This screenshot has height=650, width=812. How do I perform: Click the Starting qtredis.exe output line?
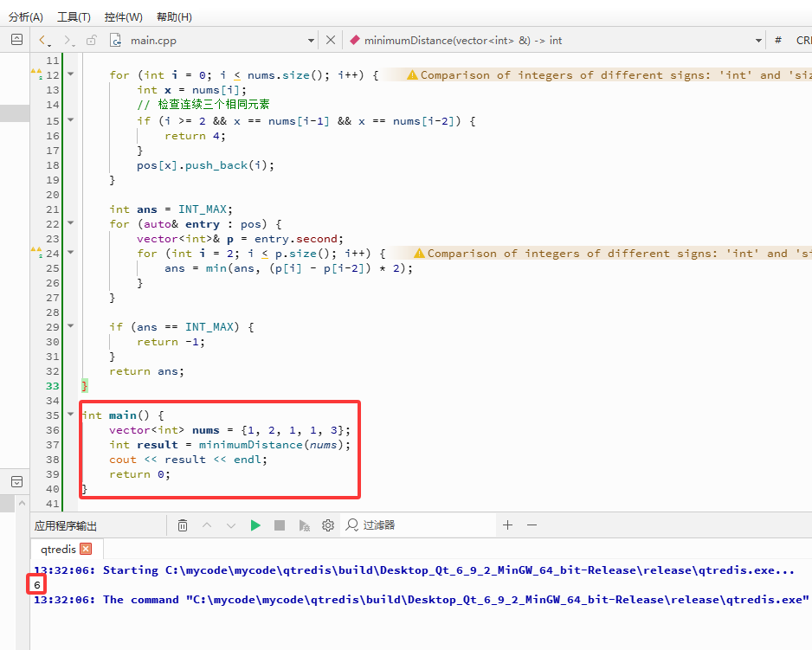pyautogui.click(x=414, y=570)
